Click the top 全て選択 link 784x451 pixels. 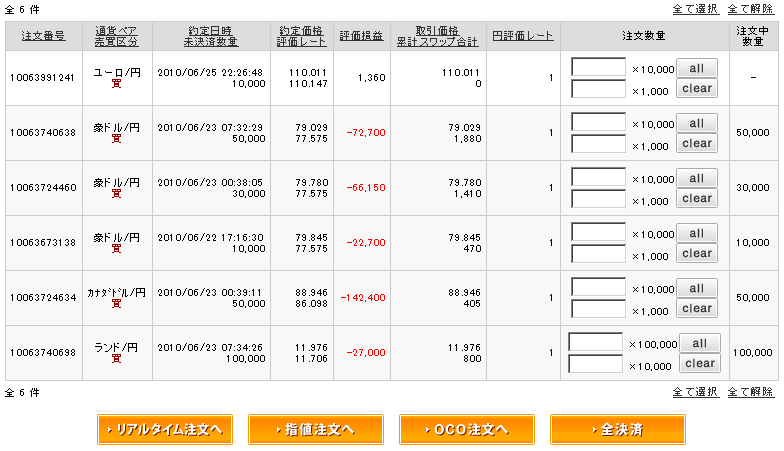pos(696,8)
